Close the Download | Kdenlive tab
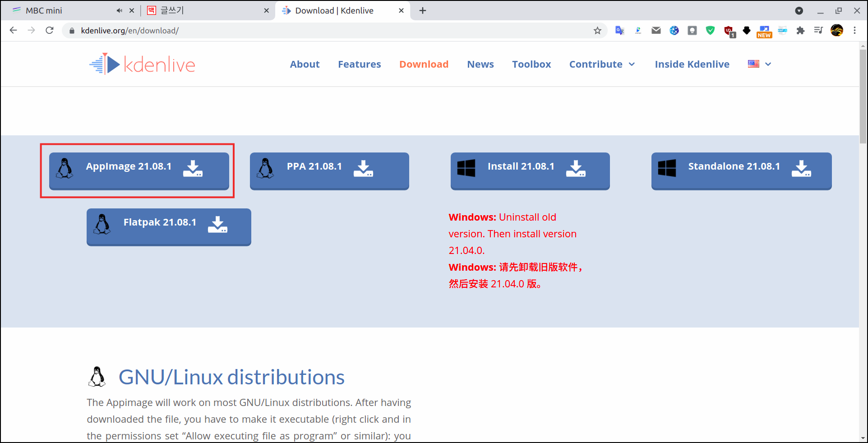Screen dimensions: 868x443 point(401,10)
